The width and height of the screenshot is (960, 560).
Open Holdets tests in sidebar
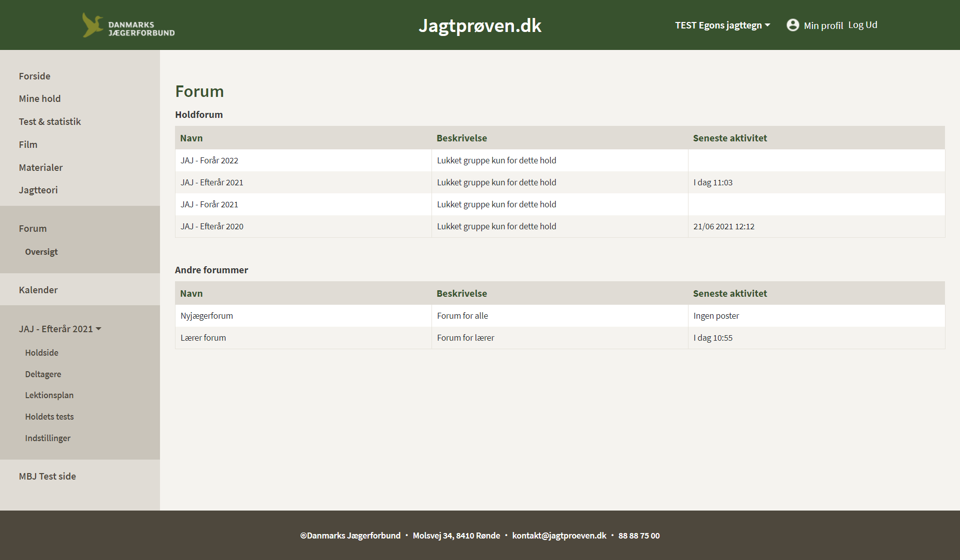(49, 417)
